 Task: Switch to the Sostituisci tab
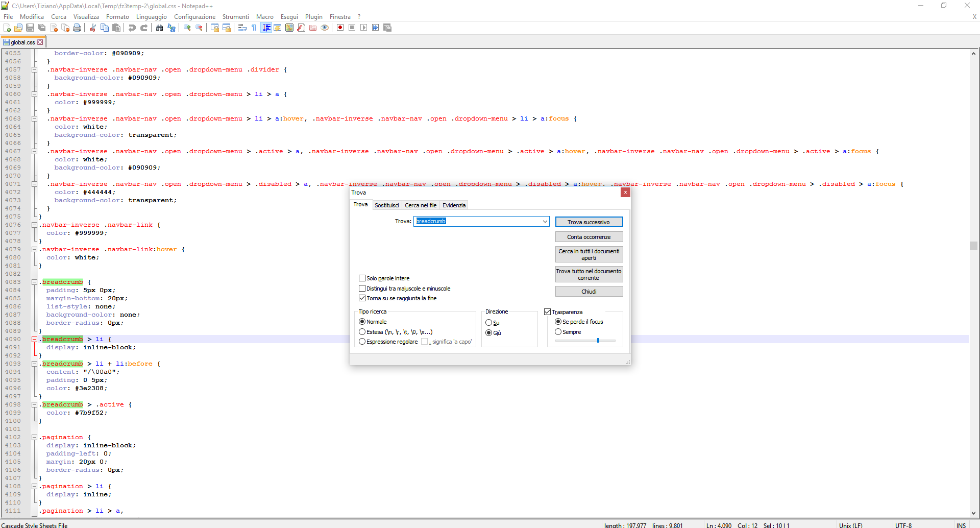click(x=386, y=205)
